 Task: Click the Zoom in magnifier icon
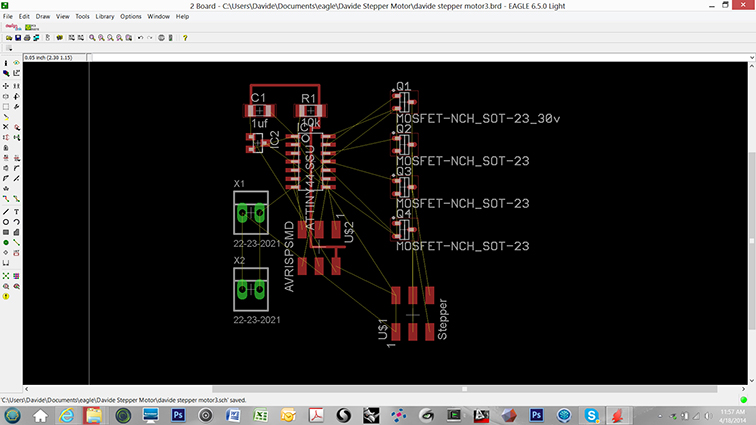pos(101,38)
